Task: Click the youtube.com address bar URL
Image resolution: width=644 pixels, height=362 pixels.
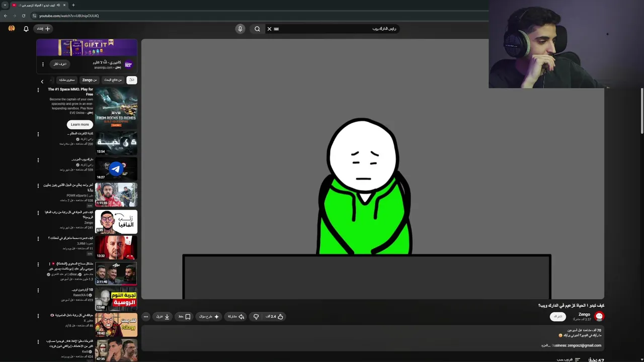Action: coord(69,16)
